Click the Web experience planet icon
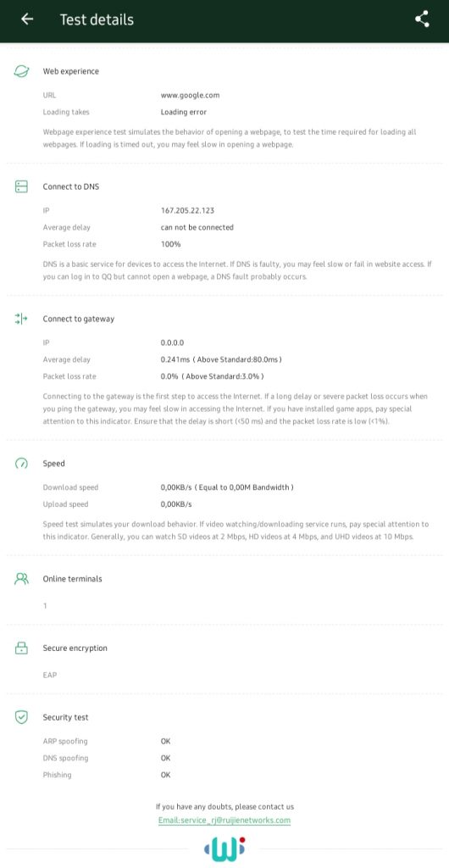This screenshot has width=449, height=868. [x=21, y=71]
